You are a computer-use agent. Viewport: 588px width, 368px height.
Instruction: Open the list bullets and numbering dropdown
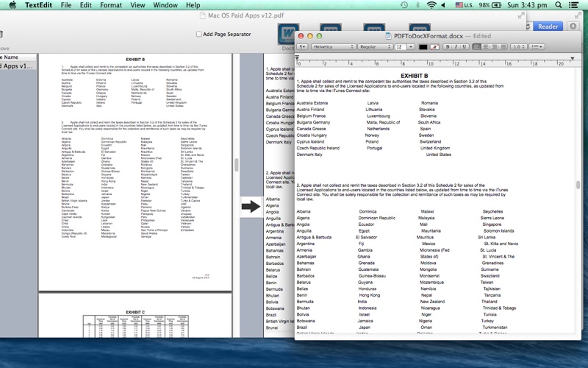[x=537, y=47]
